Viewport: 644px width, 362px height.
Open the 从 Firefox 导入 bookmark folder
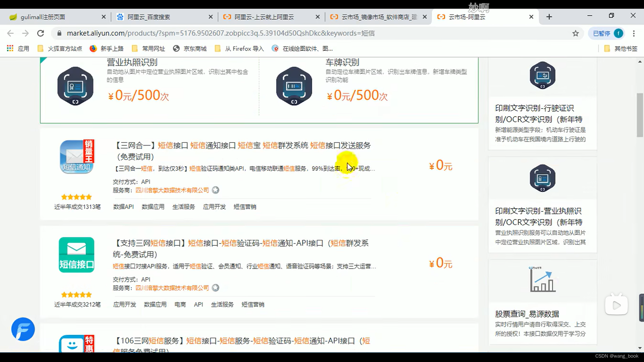[x=239, y=49]
